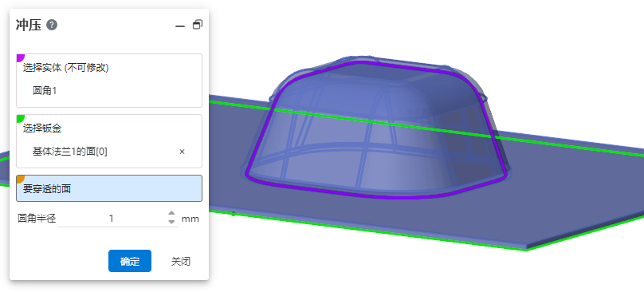The height and width of the screenshot is (292, 644).
Task: Minimize the 冲压 dialog panel
Action: point(180,26)
